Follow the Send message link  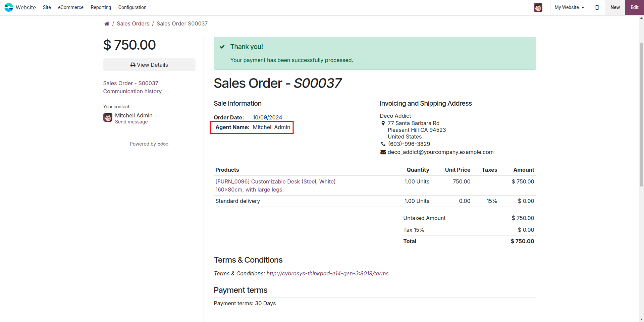(x=131, y=122)
